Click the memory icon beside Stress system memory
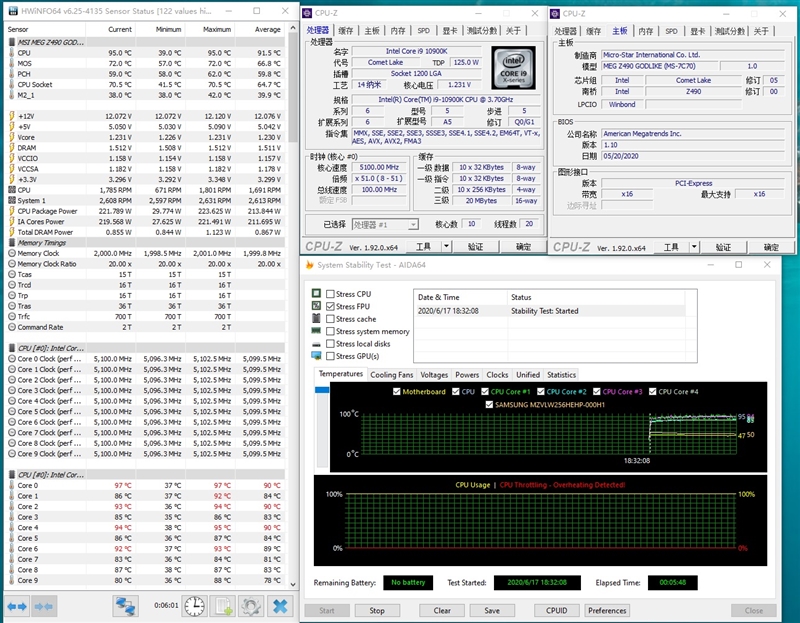This screenshot has width=800, height=623. [x=318, y=331]
